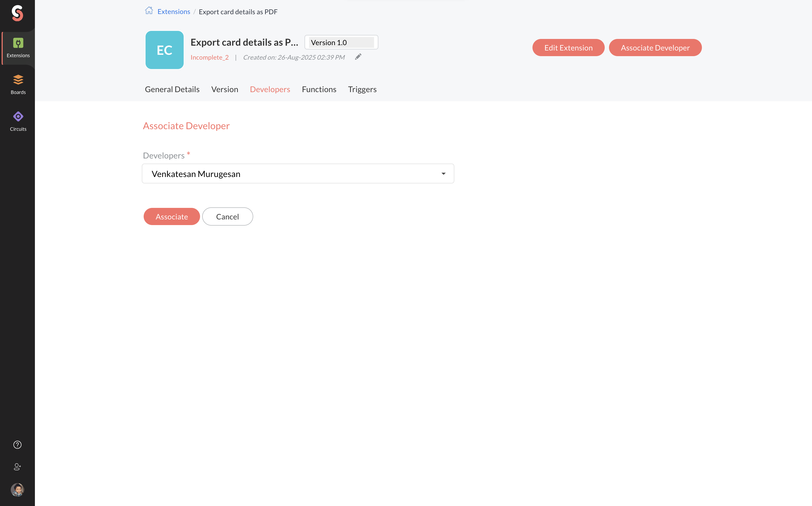Viewport: 812px width, 506px height.
Task: Open the Extensions sidebar section
Action: (x=18, y=48)
